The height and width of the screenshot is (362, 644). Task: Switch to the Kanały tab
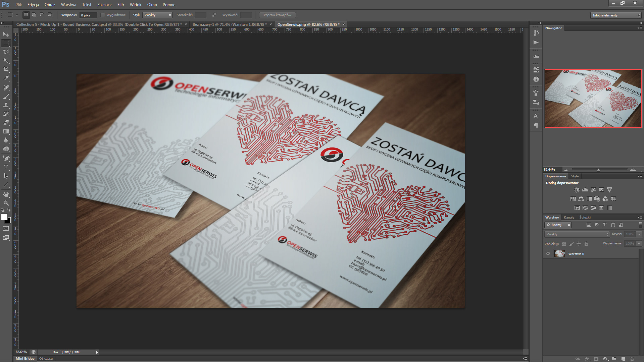point(569,218)
